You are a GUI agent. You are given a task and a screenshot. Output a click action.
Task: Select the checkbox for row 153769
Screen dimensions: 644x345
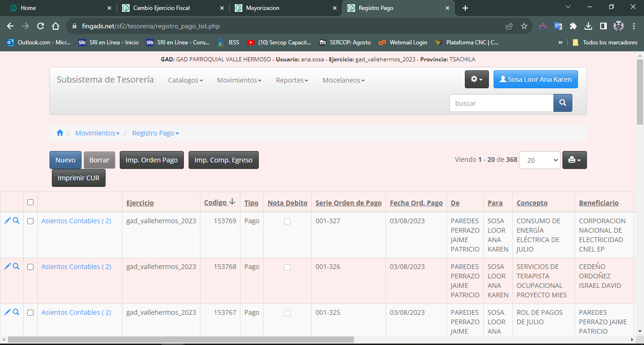30,221
